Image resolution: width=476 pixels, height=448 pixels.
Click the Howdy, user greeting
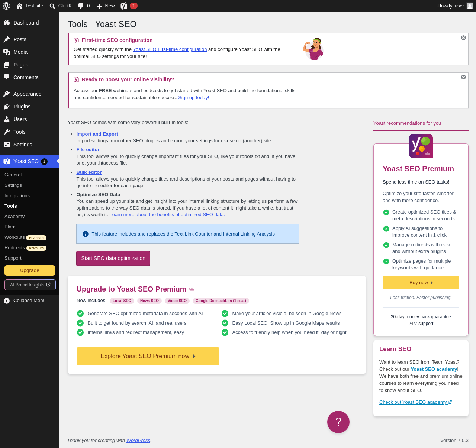[451, 6]
